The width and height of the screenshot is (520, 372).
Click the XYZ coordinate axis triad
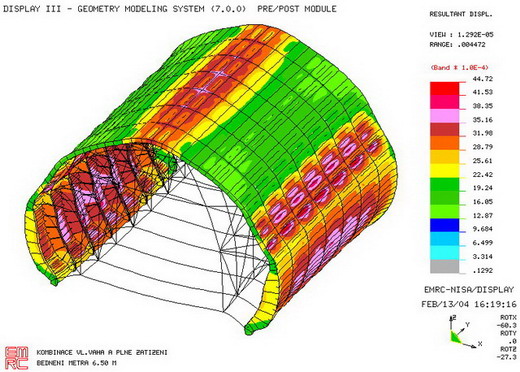(x=464, y=333)
